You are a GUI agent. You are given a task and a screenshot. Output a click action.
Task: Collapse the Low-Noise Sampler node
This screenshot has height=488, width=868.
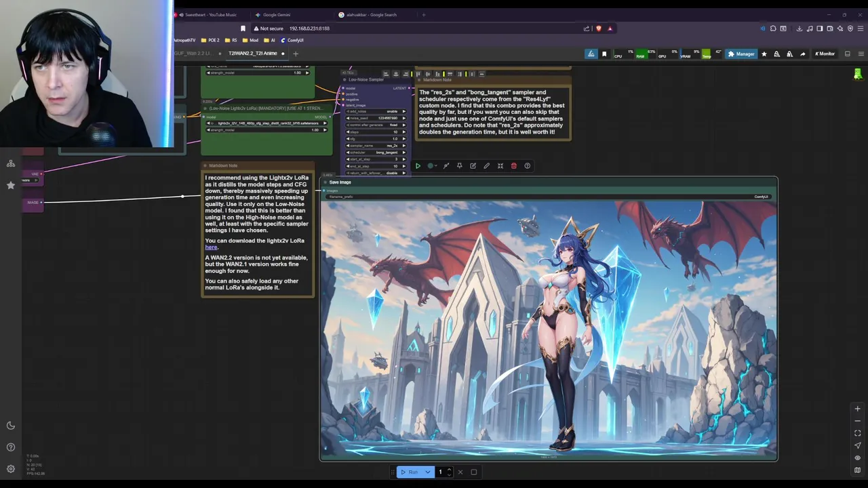click(344, 79)
